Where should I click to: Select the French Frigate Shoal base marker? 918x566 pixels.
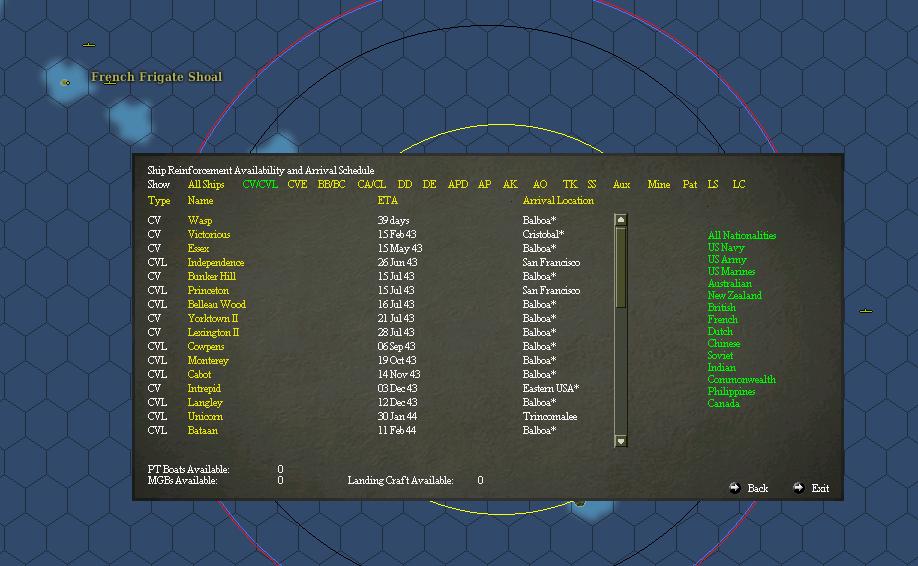pos(66,83)
